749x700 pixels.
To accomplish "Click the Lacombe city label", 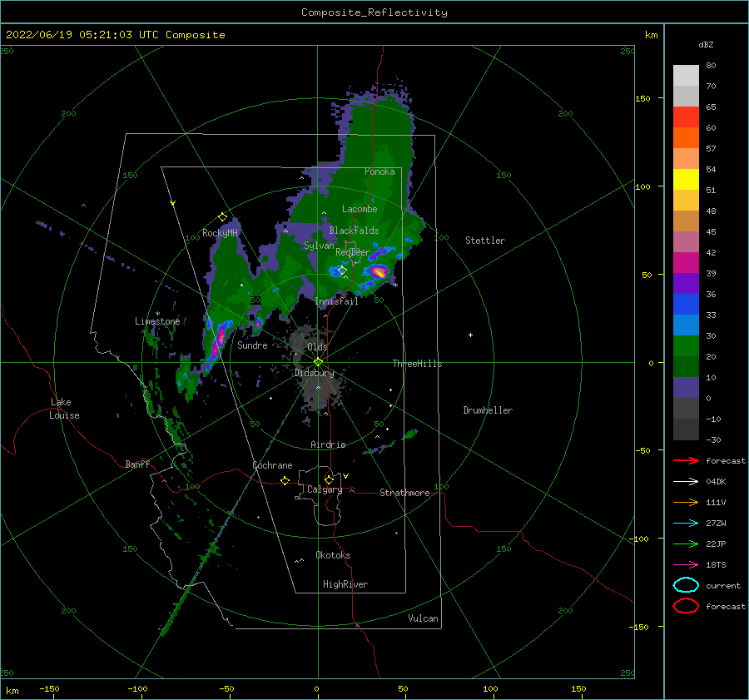I will [x=360, y=209].
